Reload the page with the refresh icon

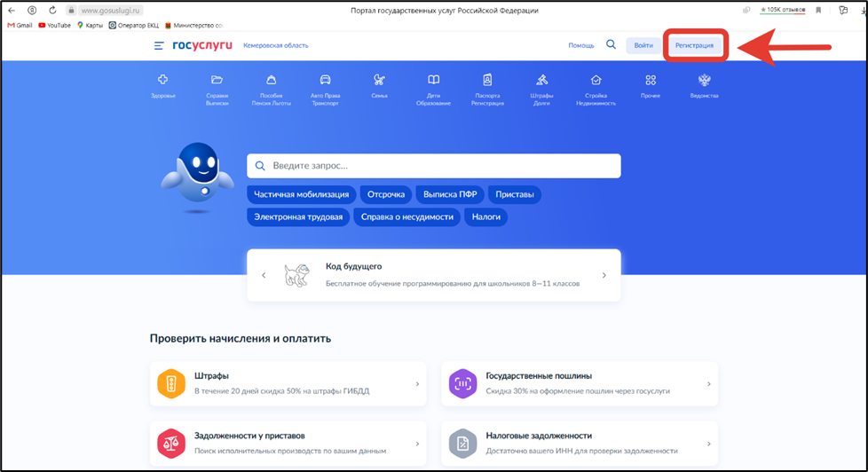click(52, 10)
